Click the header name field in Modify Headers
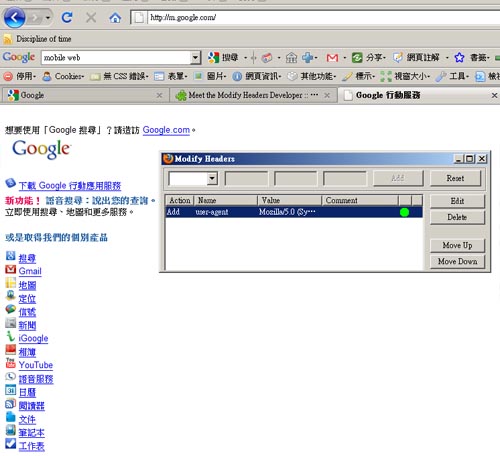Viewport: 500px width, 456px height. click(x=246, y=178)
